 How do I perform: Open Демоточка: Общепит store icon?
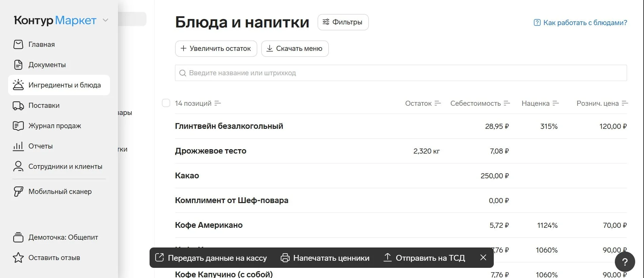(x=18, y=237)
